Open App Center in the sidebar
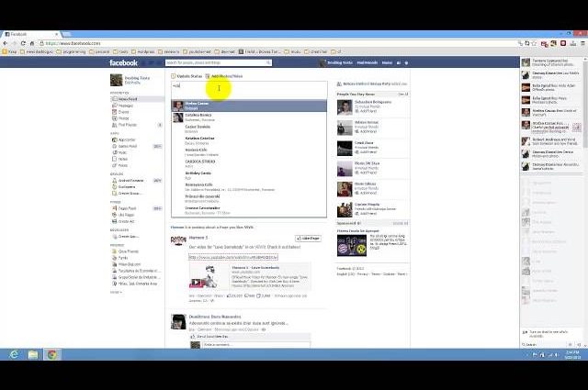Screen dimensions: 588x390 127,139
